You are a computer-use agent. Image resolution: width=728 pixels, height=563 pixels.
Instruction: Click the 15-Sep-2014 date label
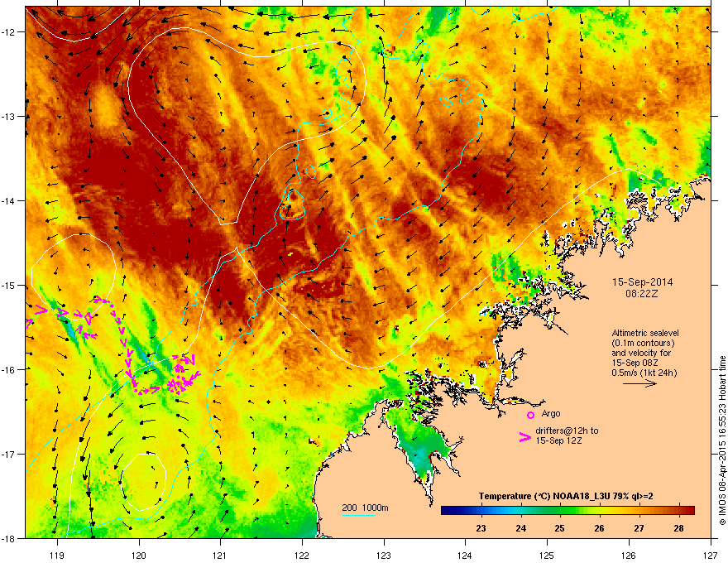642,282
